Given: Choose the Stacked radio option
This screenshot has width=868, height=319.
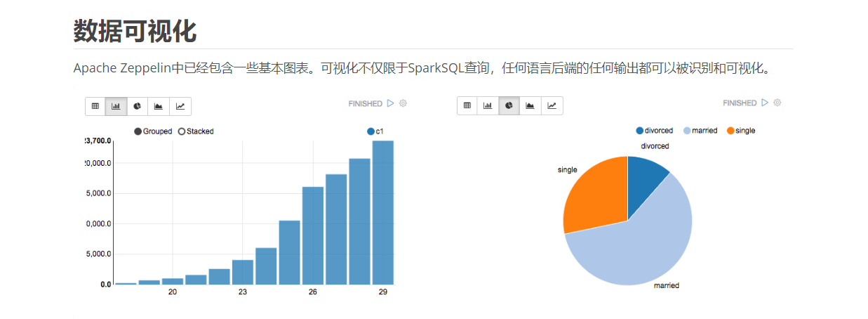Looking at the screenshot, I should tap(196, 131).
